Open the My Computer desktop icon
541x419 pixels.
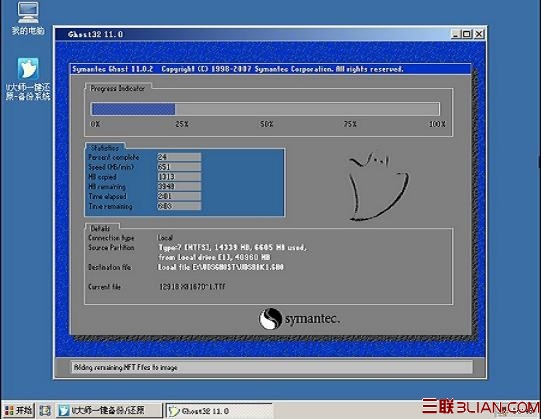[x=28, y=18]
